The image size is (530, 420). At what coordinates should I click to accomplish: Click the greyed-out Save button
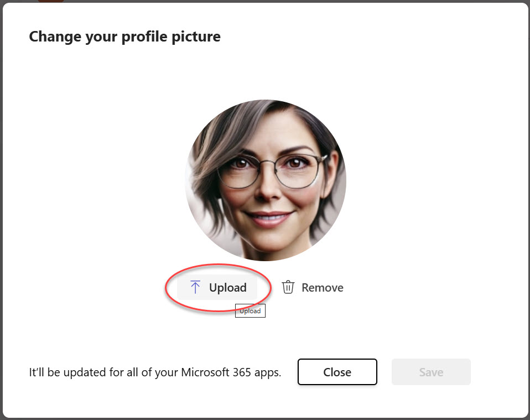tap(431, 372)
